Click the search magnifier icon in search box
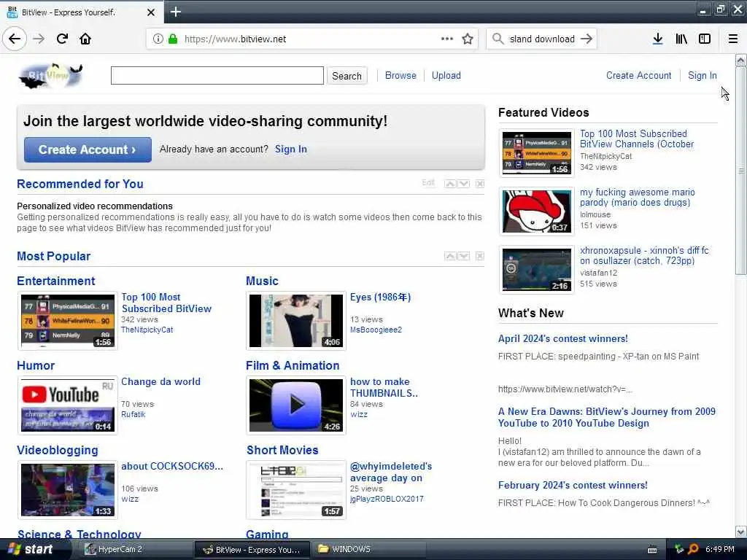Image resolution: width=747 pixels, height=560 pixels. point(498,39)
